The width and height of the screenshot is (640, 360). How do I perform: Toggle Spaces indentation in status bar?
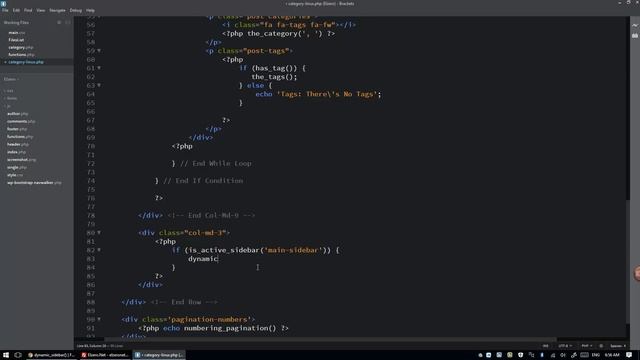(x=618, y=346)
